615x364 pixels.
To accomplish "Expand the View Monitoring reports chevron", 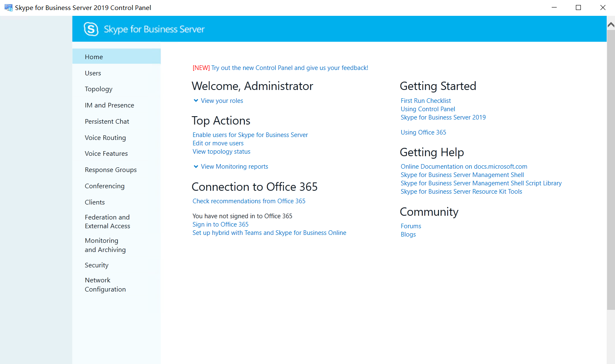I will (196, 167).
